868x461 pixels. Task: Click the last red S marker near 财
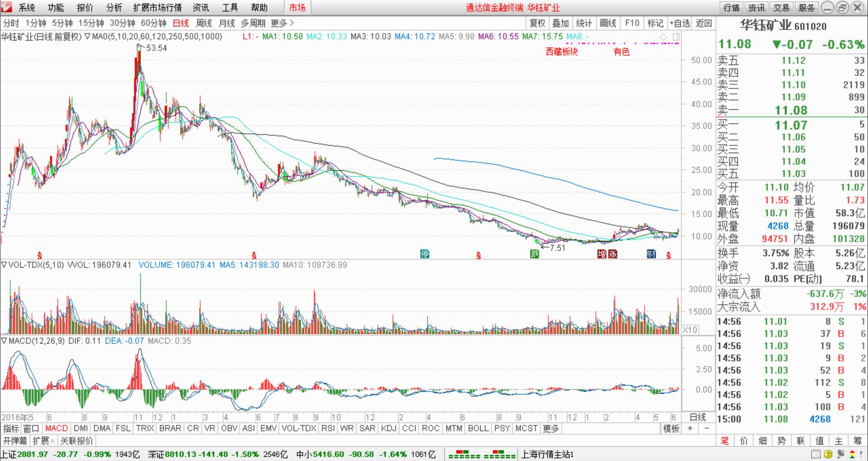point(669,255)
